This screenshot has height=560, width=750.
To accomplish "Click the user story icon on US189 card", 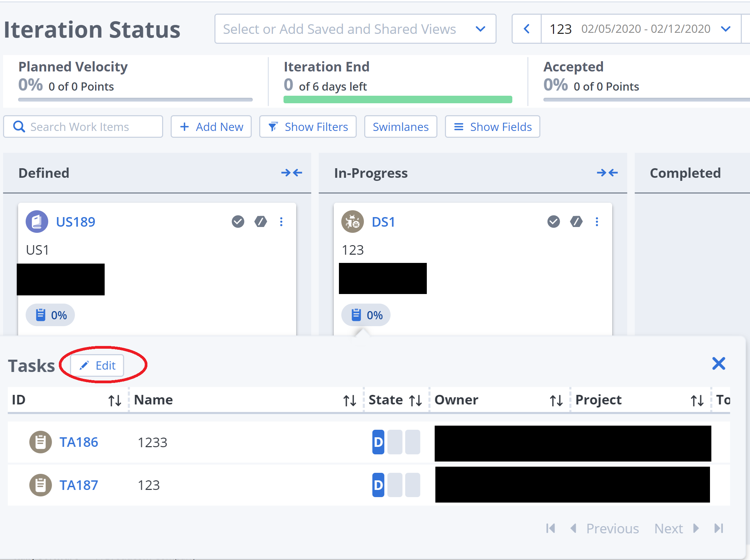I will tap(37, 222).
